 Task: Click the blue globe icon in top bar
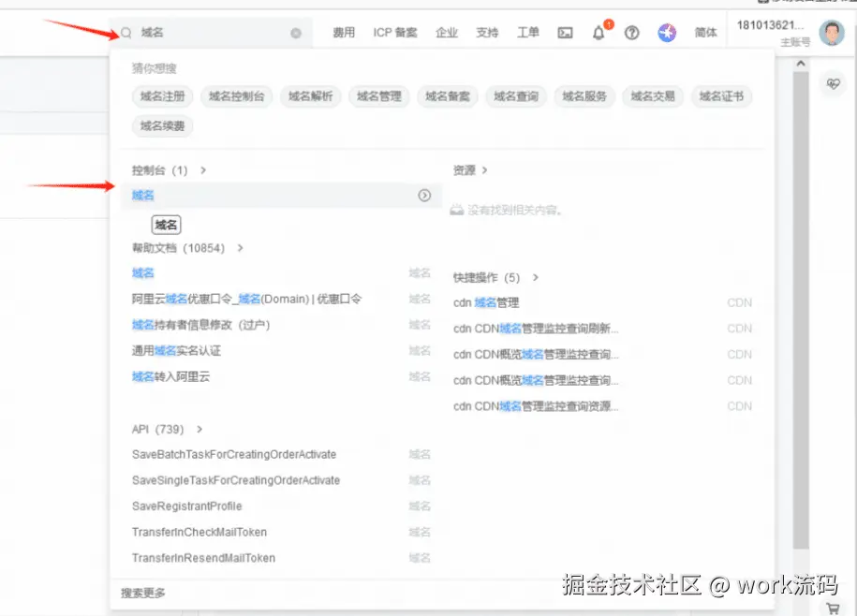pyautogui.click(x=666, y=32)
